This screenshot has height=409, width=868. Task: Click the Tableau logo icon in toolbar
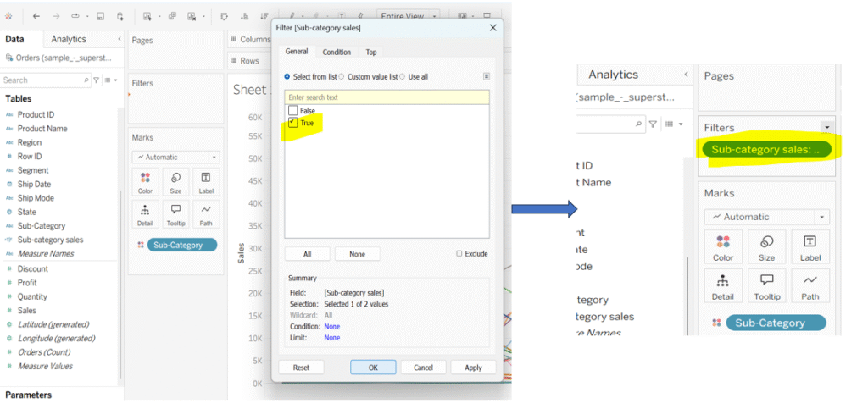pyautogui.click(x=8, y=16)
